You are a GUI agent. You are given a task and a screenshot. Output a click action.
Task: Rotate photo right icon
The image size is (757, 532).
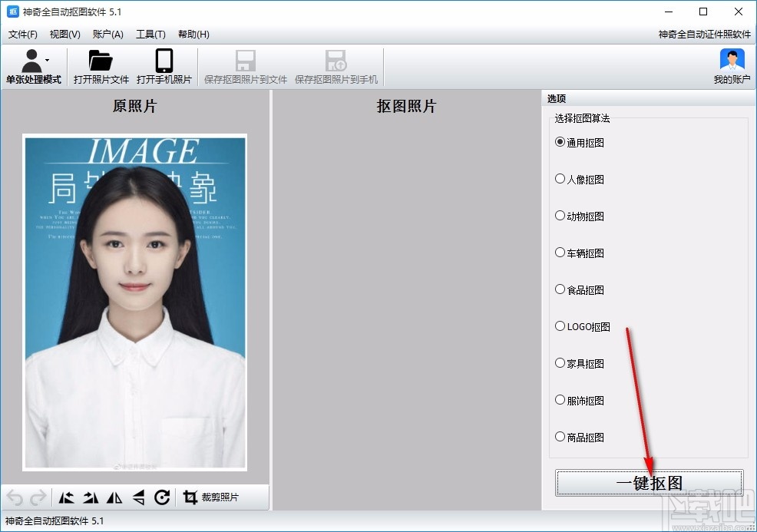(x=91, y=497)
